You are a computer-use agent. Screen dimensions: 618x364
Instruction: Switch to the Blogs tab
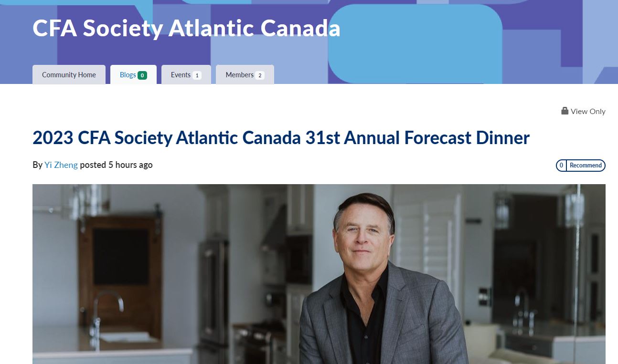click(128, 75)
